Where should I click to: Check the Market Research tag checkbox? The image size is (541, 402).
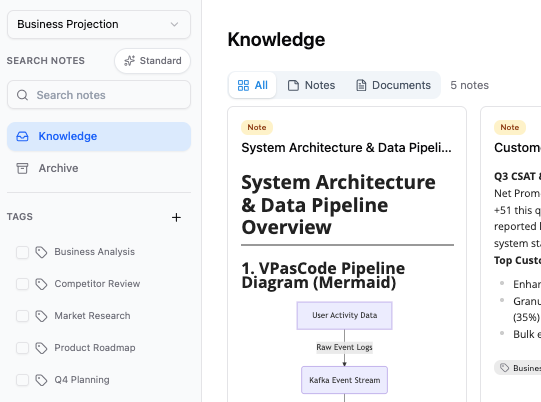pos(22,316)
